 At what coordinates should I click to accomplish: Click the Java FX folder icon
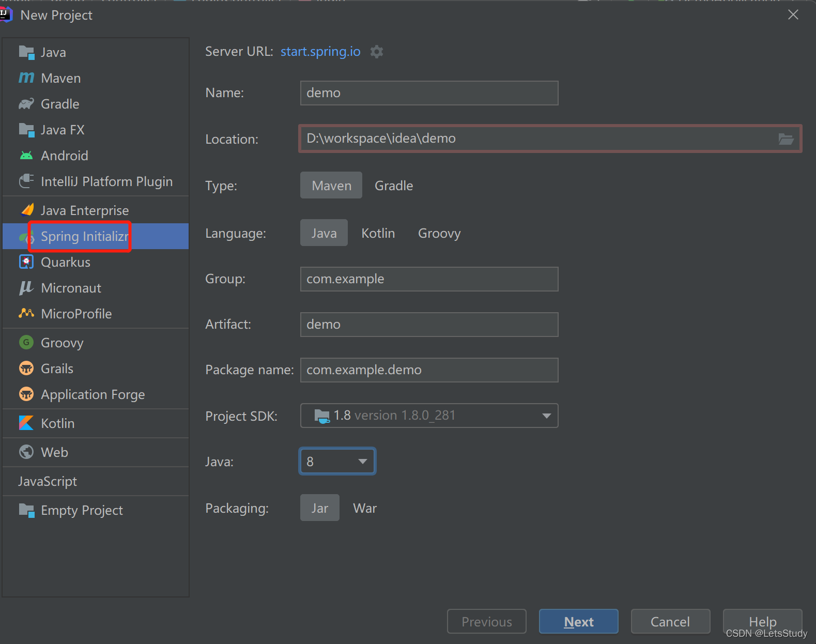click(x=26, y=130)
